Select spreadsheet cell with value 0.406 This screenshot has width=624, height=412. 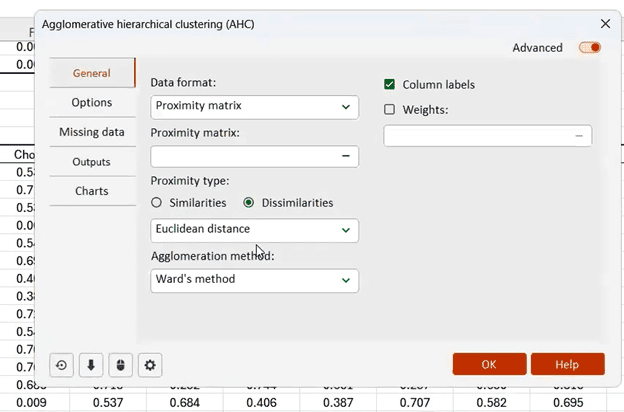point(261,403)
